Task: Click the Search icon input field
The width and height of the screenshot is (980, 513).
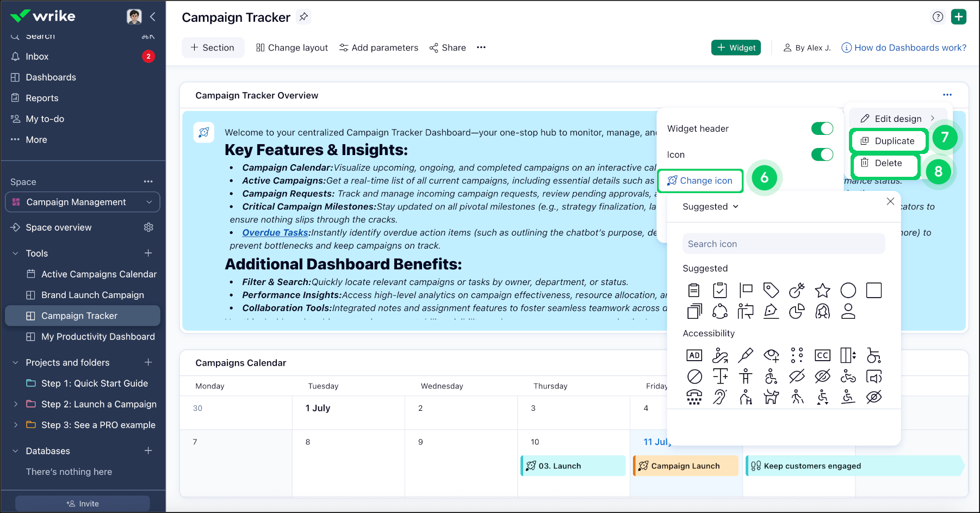Action: [783, 244]
